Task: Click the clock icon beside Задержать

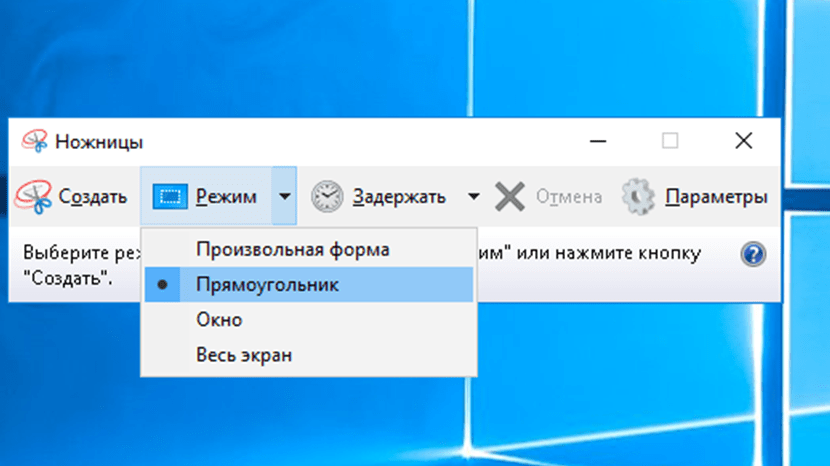Action: point(327,196)
